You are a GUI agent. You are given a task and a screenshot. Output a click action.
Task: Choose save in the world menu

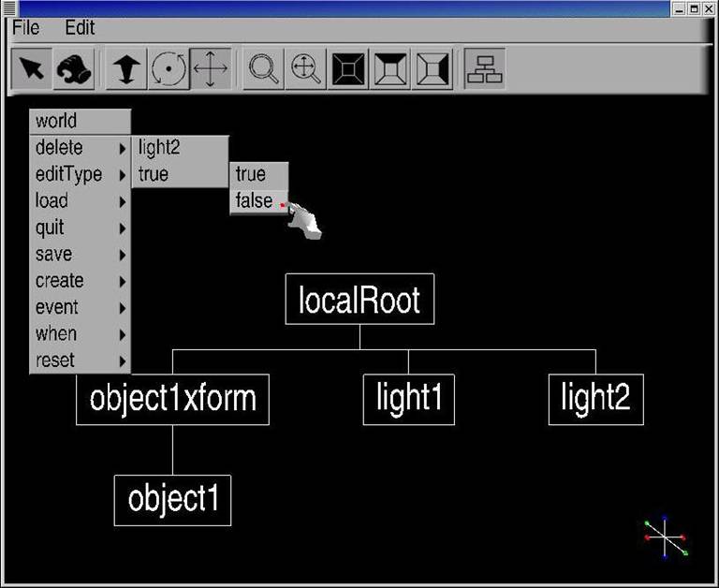(81, 255)
